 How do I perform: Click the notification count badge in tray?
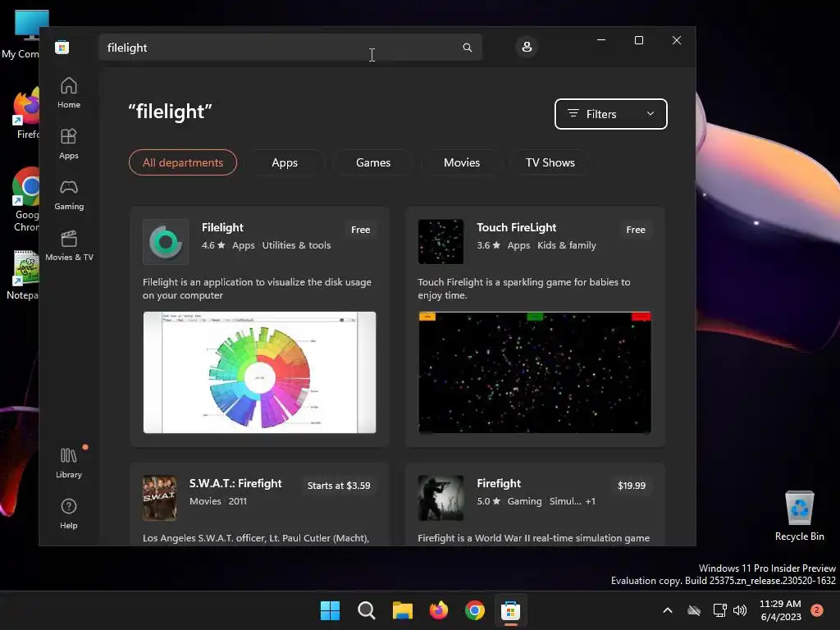(x=817, y=609)
